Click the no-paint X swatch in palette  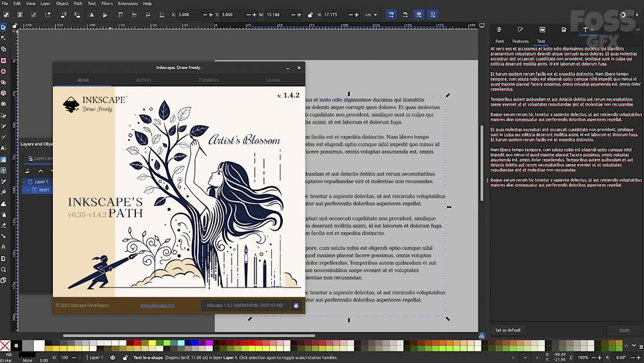coord(5,346)
